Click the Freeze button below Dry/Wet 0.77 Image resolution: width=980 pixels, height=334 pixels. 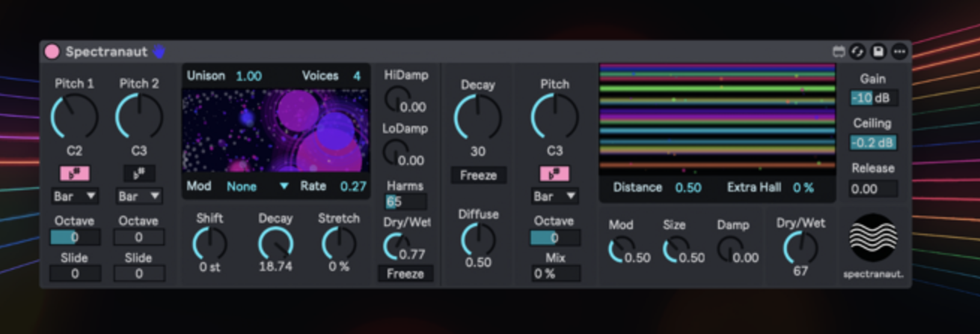tap(405, 274)
